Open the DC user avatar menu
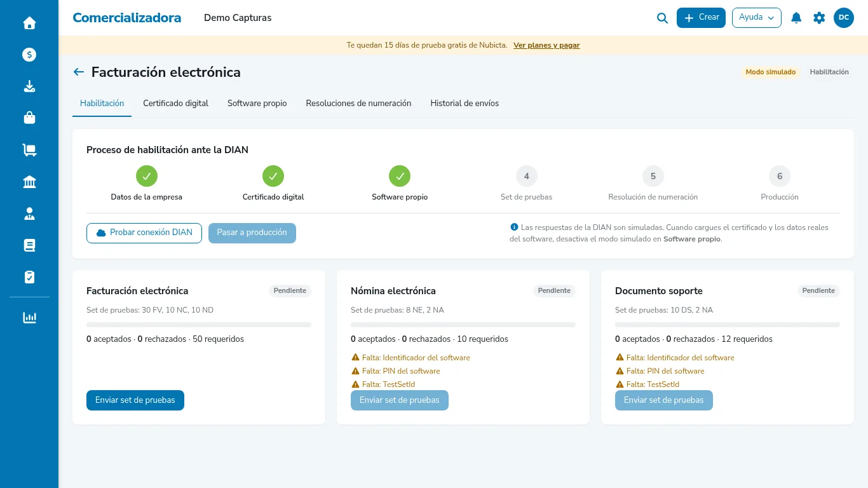868x488 pixels. click(x=844, y=18)
